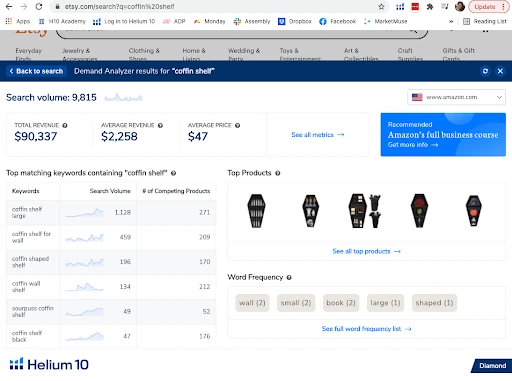
Task: Open the Chrome Update menu
Action: (489, 7)
